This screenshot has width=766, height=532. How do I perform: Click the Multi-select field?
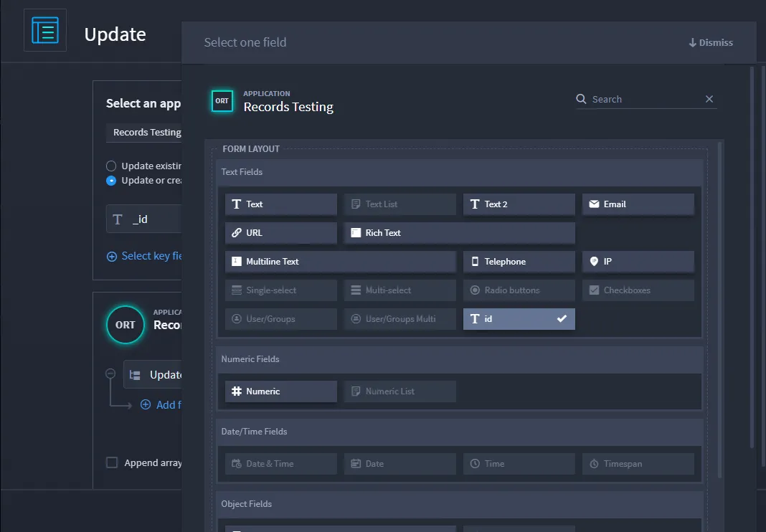coord(399,290)
